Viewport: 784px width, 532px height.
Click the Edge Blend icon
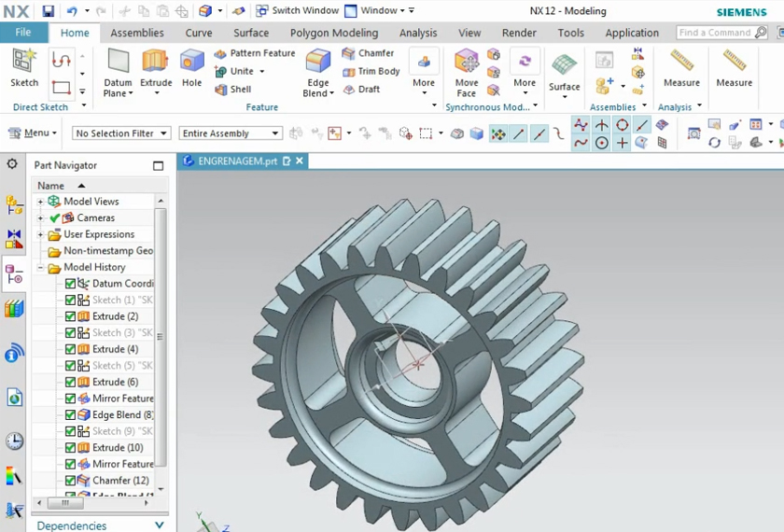click(317, 63)
